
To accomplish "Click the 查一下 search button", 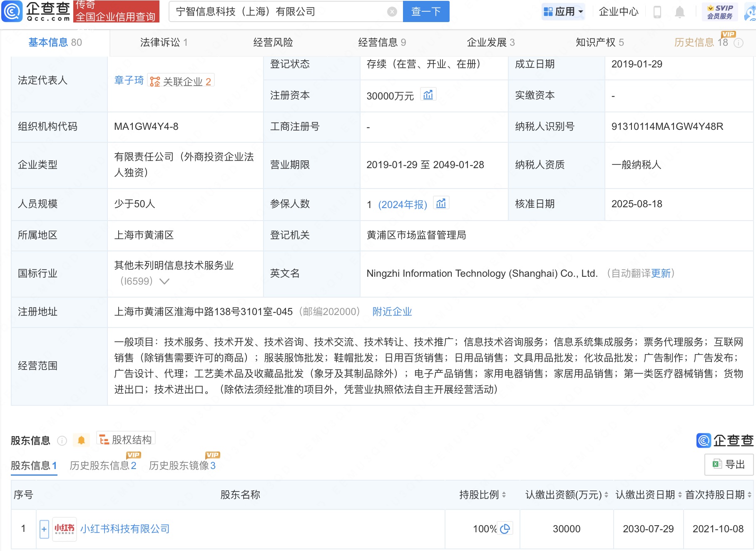I will [x=426, y=12].
